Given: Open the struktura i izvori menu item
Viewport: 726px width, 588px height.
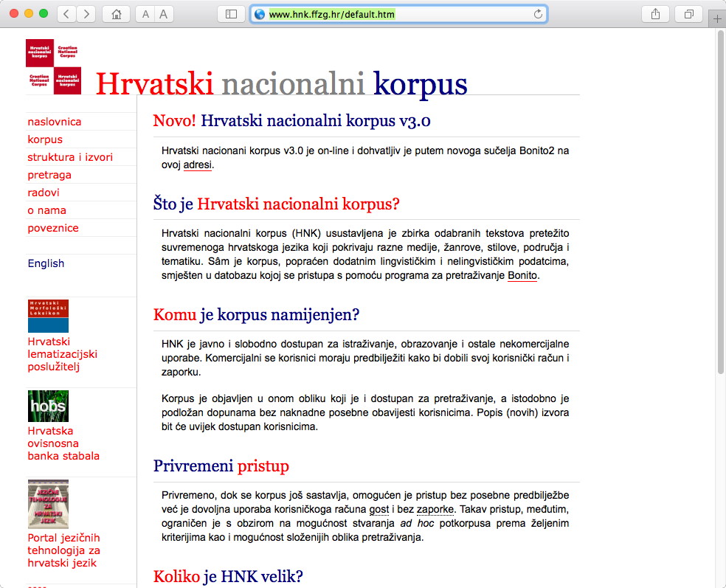Looking at the screenshot, I should click(70, 157).
